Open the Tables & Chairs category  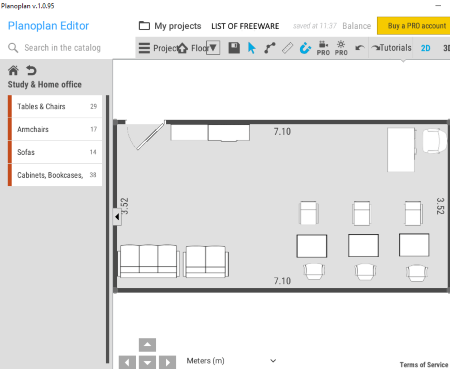click(x=55, y=106)
